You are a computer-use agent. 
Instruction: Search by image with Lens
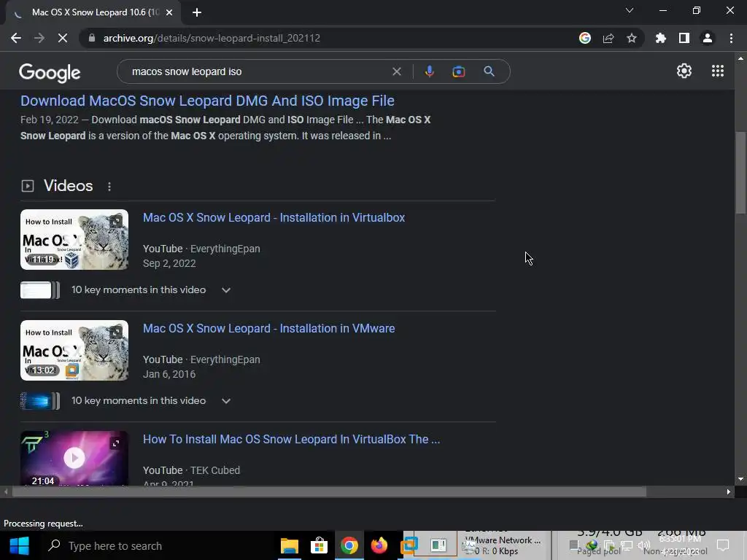(459, 71)
